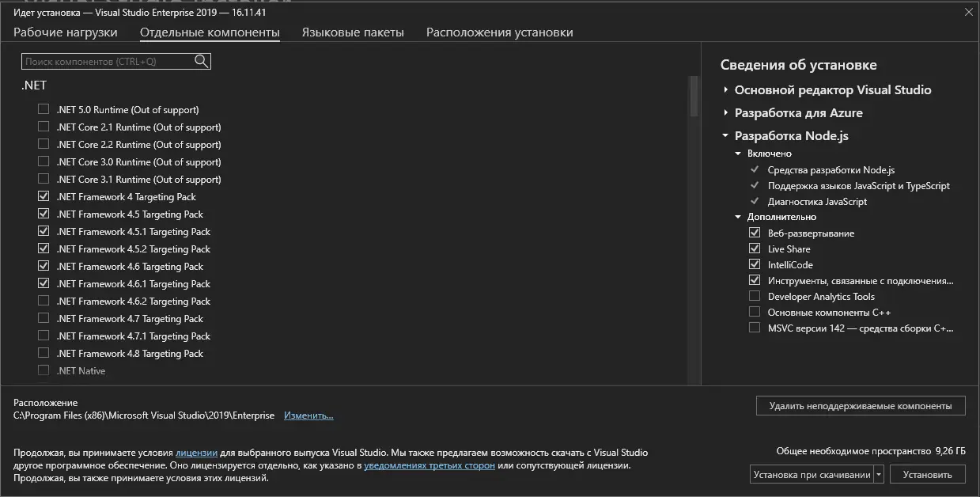
Task: Go to Расположения установки tab
Action: point(500,32)
